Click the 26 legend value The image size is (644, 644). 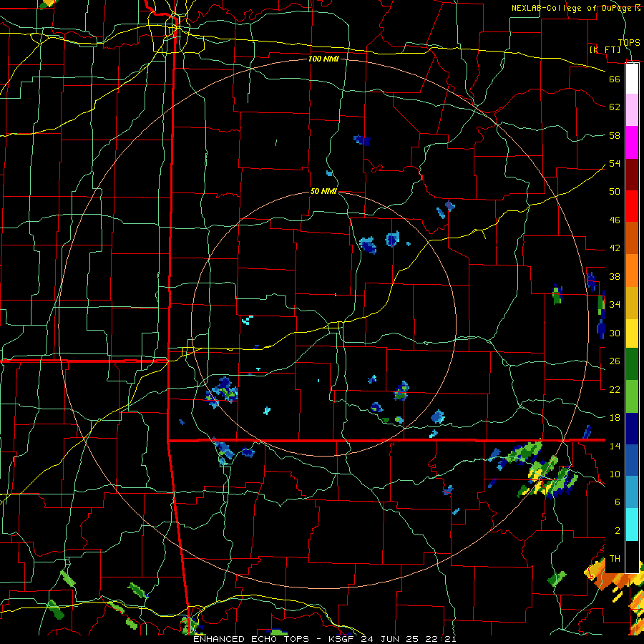click(x=615, y=361)
